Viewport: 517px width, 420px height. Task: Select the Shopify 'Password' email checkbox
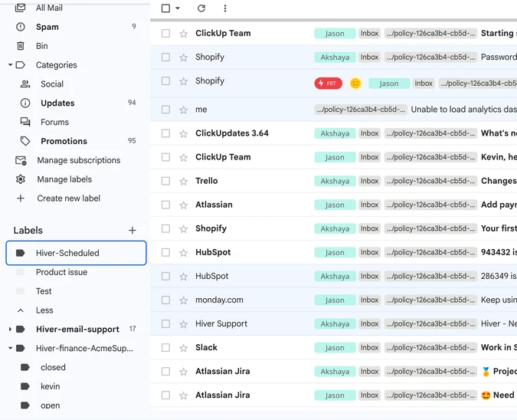[166, 57]
